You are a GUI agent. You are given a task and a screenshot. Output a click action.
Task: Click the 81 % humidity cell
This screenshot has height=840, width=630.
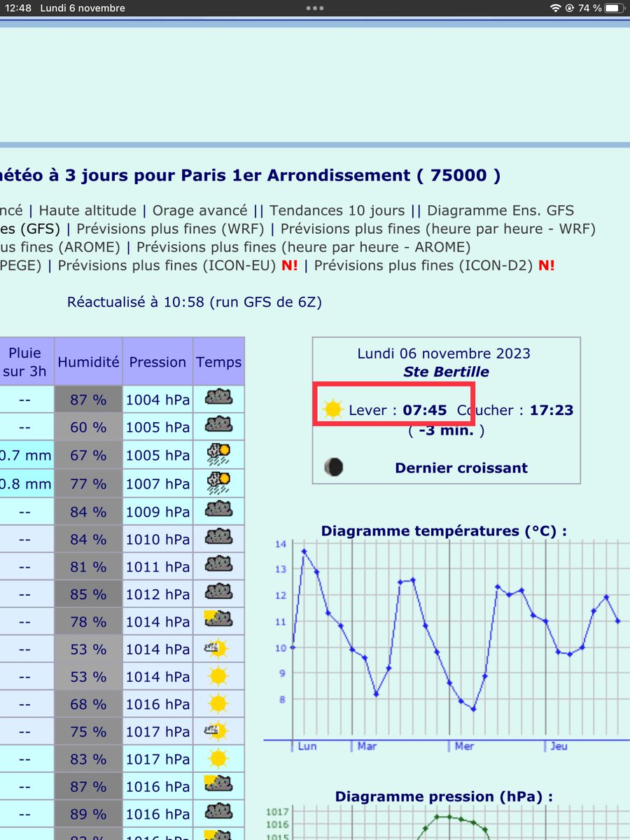pyautogui.click(x=88, y=566)
